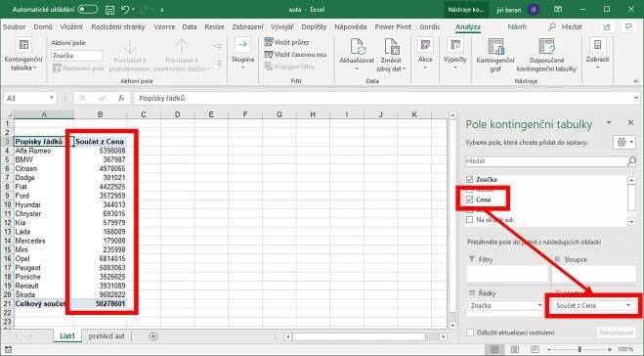
Task: Click Nástroje ko... contextual tools label
Action: pyautogui.click(x=466, y=10)
